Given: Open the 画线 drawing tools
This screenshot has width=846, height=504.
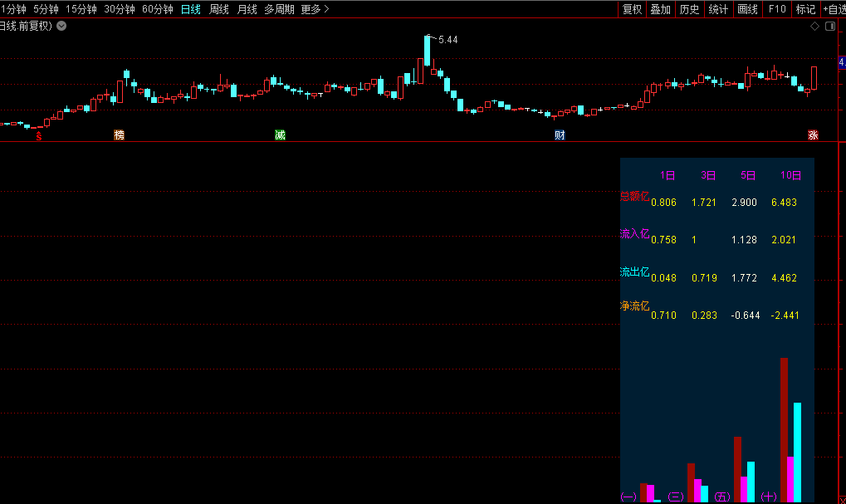Looking at the screenshot, I should (x=748, y=9).
